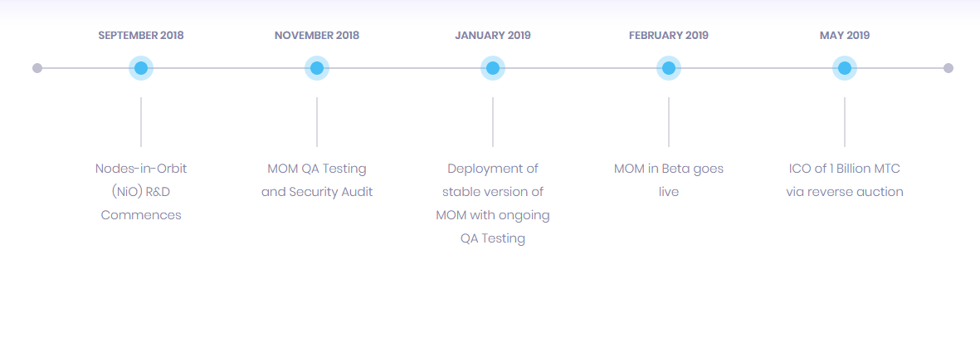Click the November 2018 timeline dot
This screenshot has width=980, height=358.
(317, 68)
